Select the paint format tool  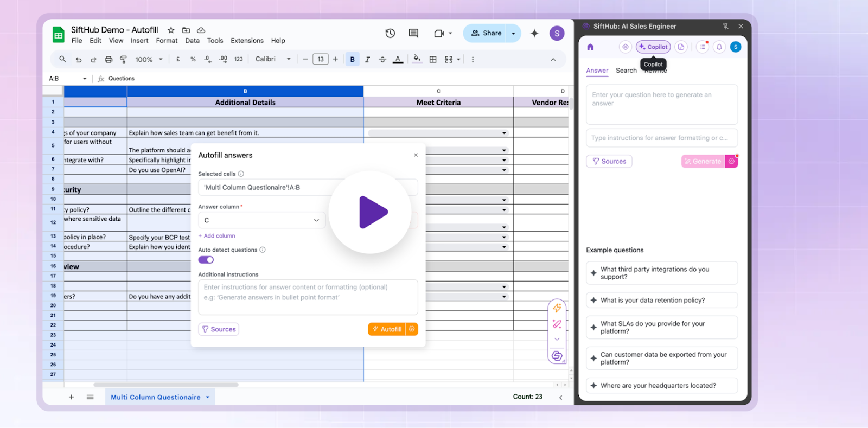click(x=123, y=60)
